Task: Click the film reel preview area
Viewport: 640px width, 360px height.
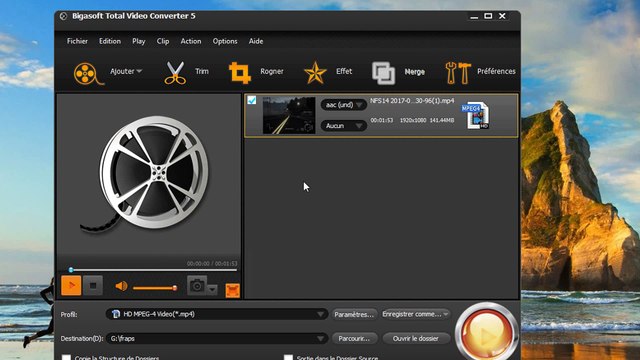Action: click(149, 175)
